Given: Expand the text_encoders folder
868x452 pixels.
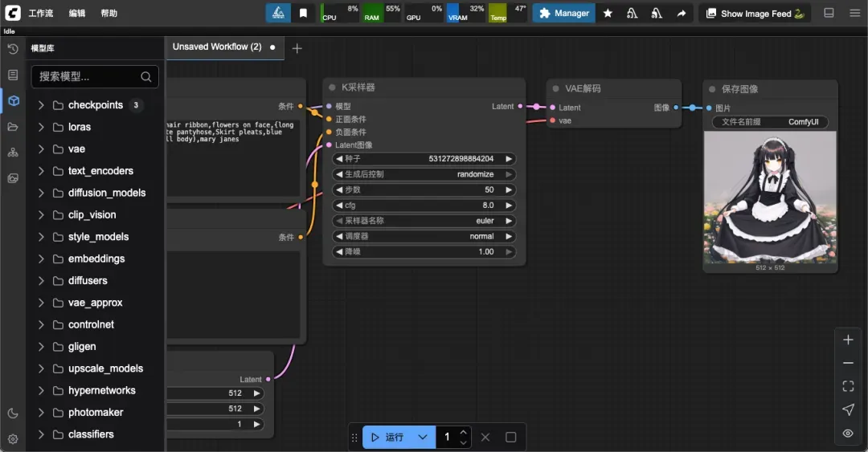Looking at the screenshot, I should (x=40, y=171).
